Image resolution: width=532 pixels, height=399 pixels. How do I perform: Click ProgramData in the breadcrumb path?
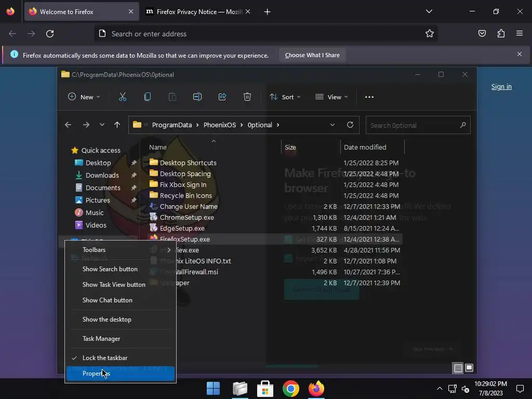click(172, 125)
